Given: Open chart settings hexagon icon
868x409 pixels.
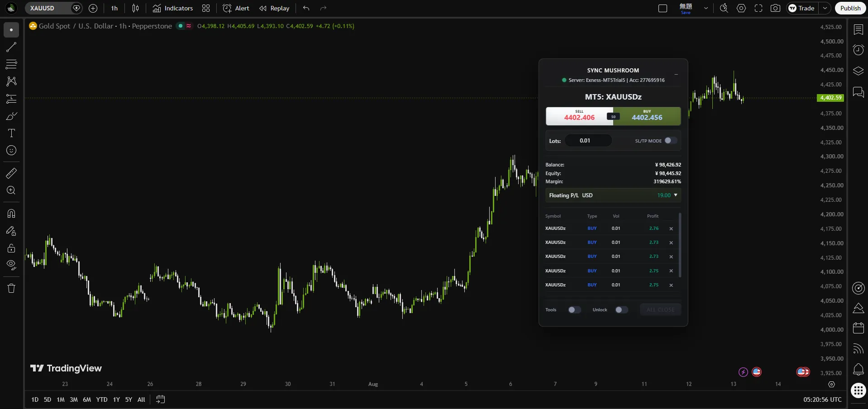Looking at the screenshot, I should tap(741, 8).
